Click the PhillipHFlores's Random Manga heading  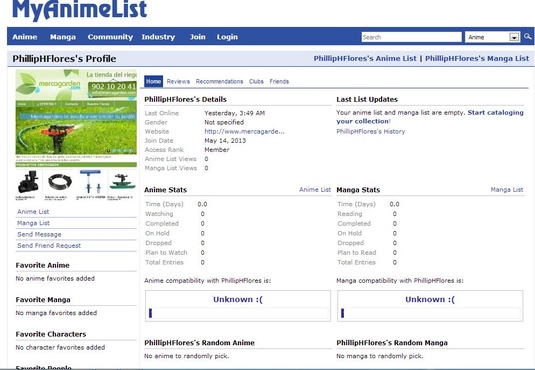click(x=392, y=343)
